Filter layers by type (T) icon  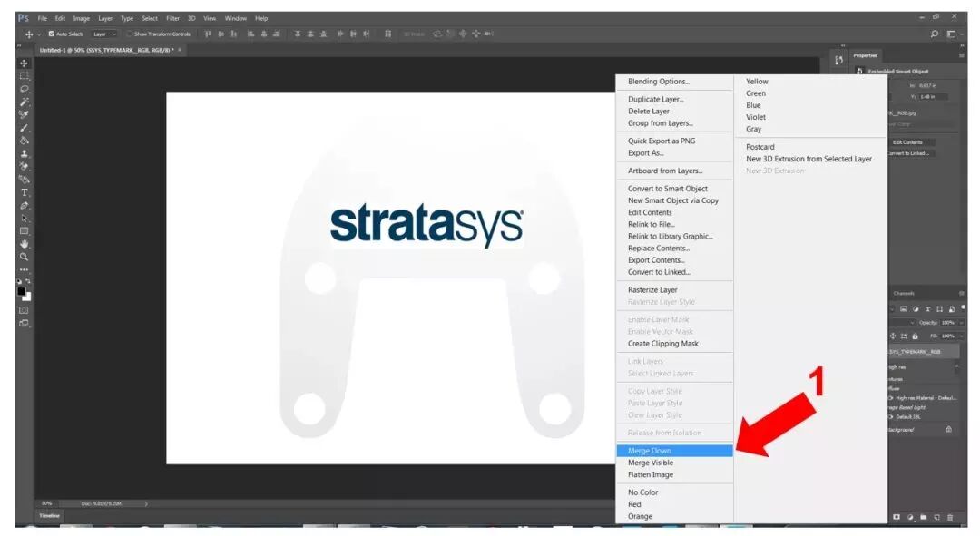click(x=927, y=309)
